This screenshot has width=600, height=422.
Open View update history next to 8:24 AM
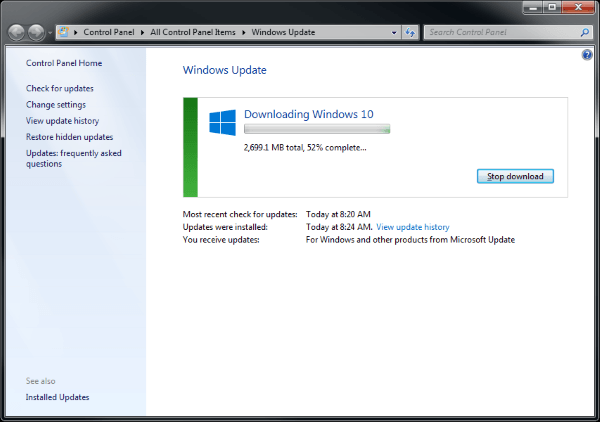(412, 227)
